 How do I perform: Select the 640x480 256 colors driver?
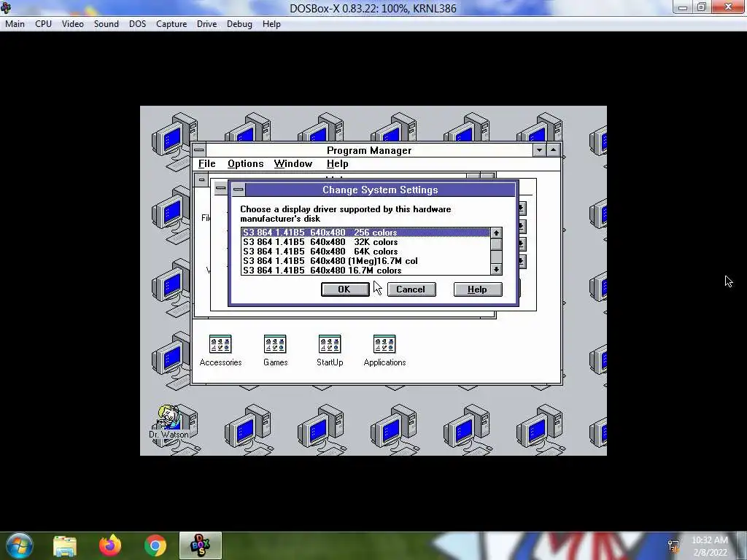tap(365, 233)
